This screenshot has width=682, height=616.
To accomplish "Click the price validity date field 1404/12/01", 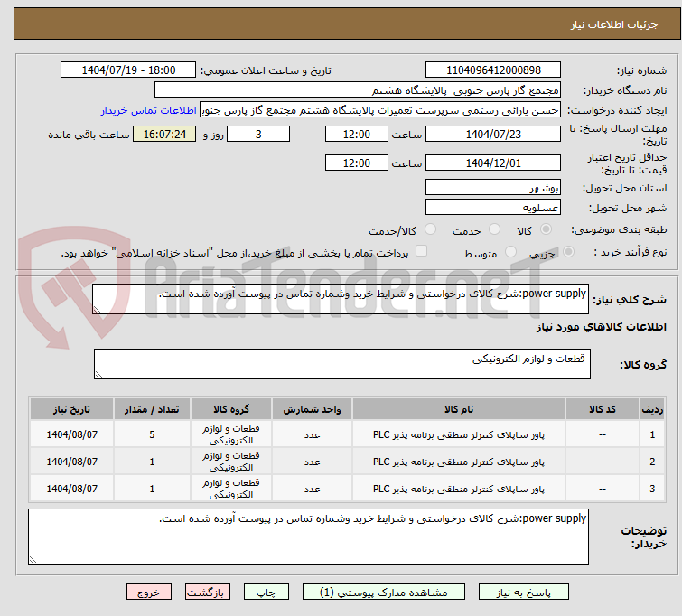I will tap(492, 163).
